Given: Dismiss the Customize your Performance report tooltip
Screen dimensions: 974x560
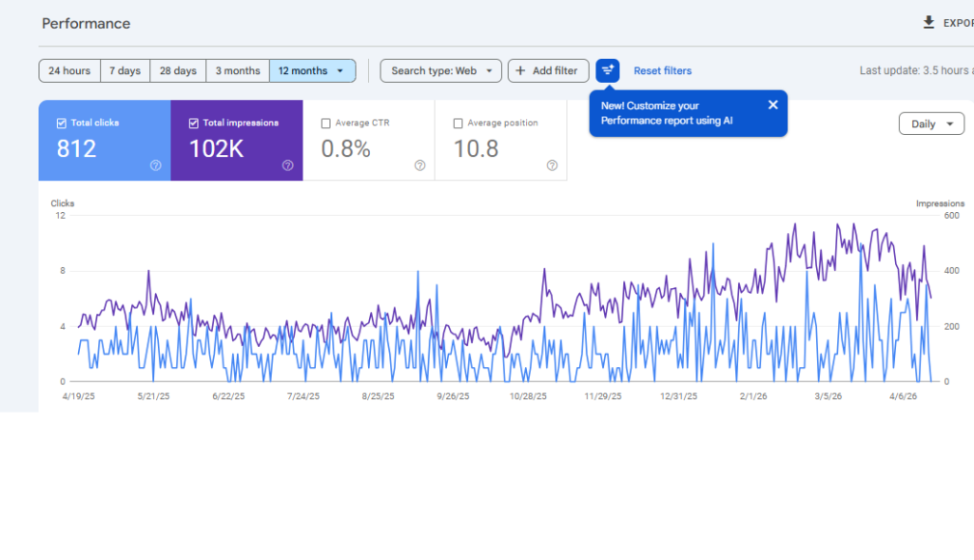Looking at the screenshot, I should point(772,105).
